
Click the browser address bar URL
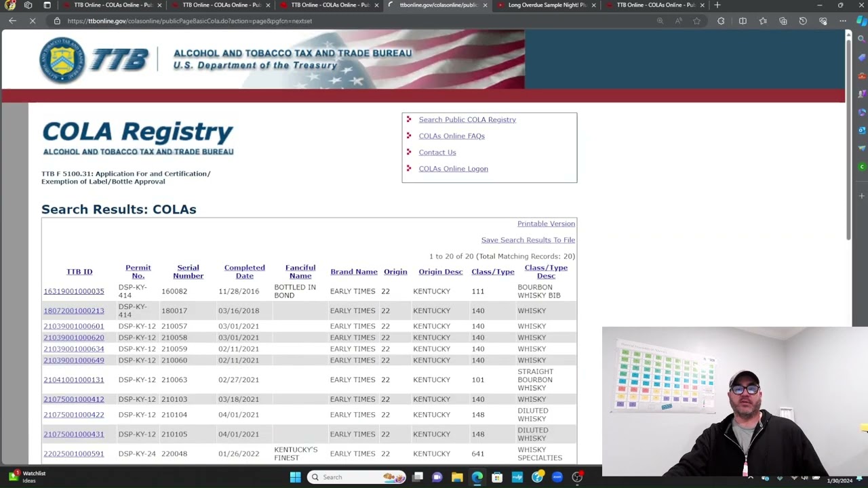(x=190, y=21)
